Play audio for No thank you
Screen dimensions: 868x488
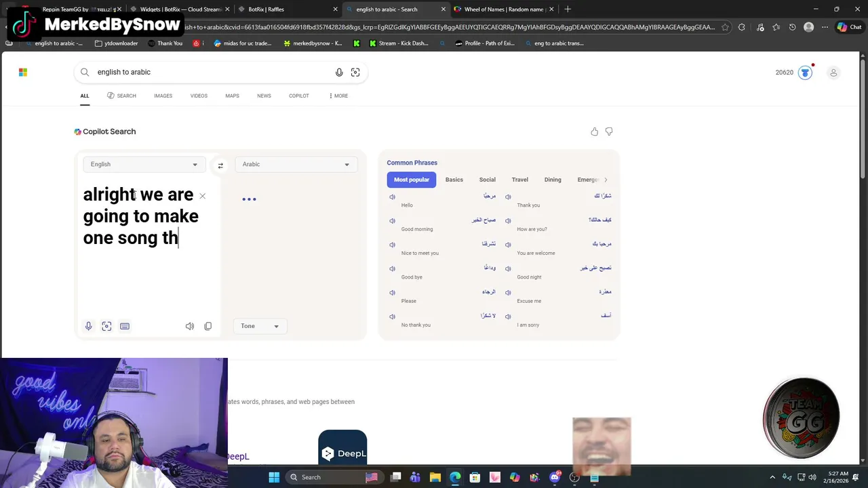392,317
